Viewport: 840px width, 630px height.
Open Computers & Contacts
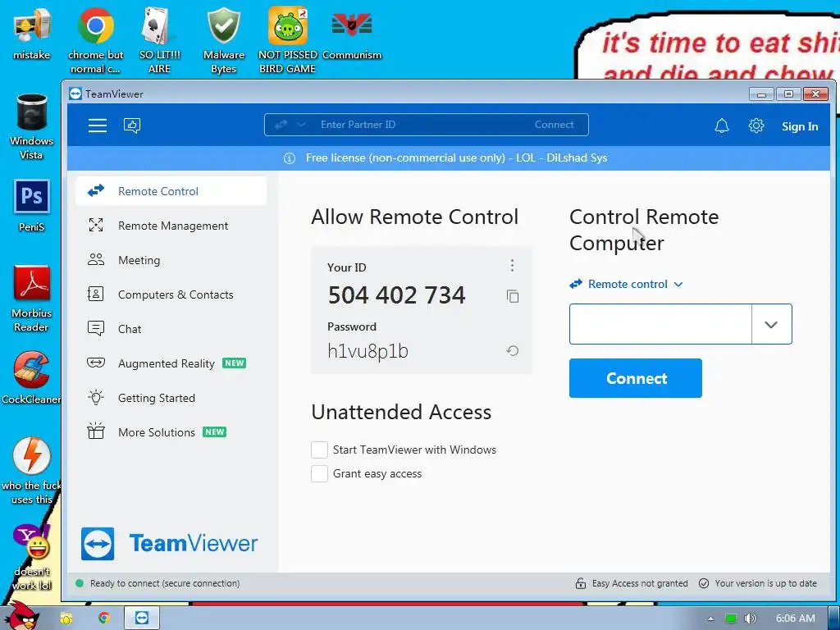pyautogui.click(x=171, y=294)
